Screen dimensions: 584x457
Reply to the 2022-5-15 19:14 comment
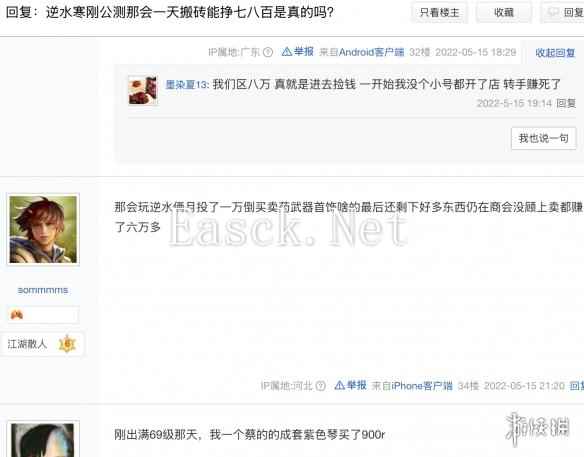click(x=566, y=103)
